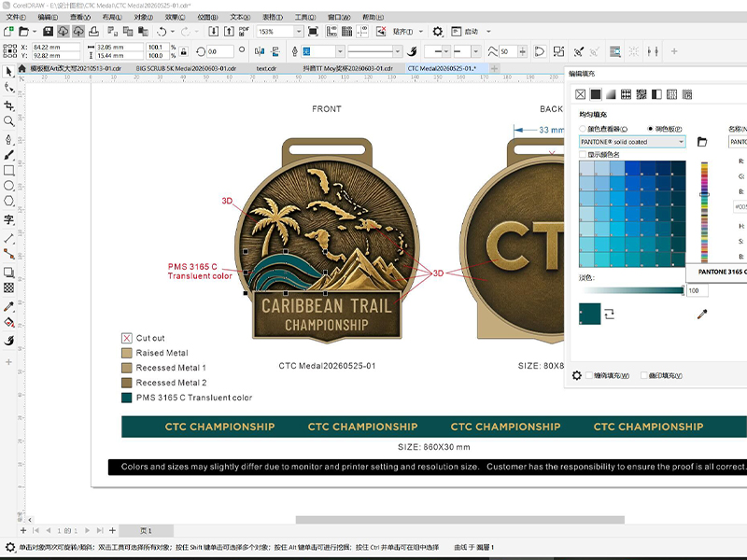Viewport: 747px width, 560px height.
Task: Choose the No Fill type icon
Action: [x=580, y=94]
